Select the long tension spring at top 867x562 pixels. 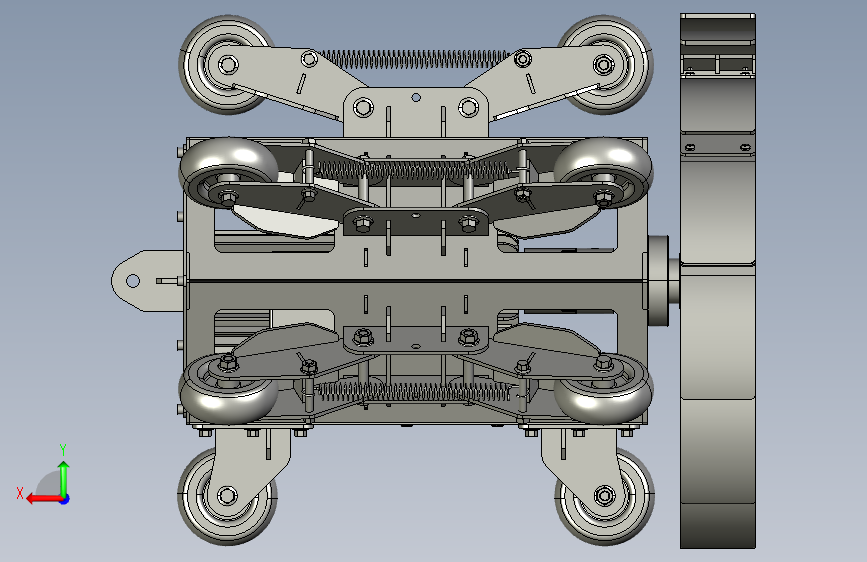click(x=415, y=59)
